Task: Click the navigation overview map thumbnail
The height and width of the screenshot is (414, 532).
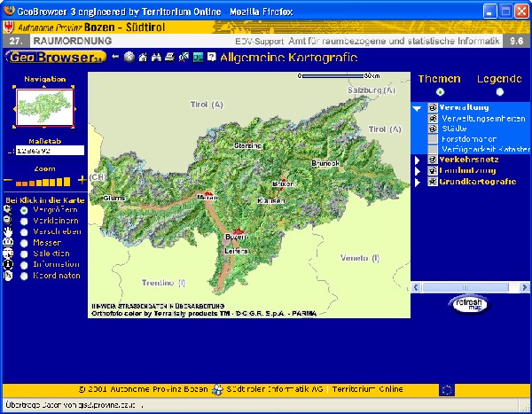Action: [x=45, y=107]
